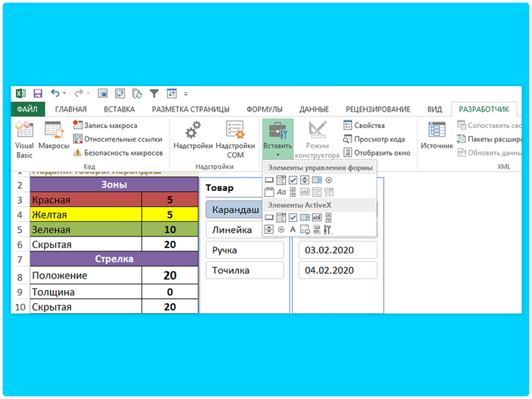
Task: Click the sort icon in quick access toolbar
Action: 172,93
